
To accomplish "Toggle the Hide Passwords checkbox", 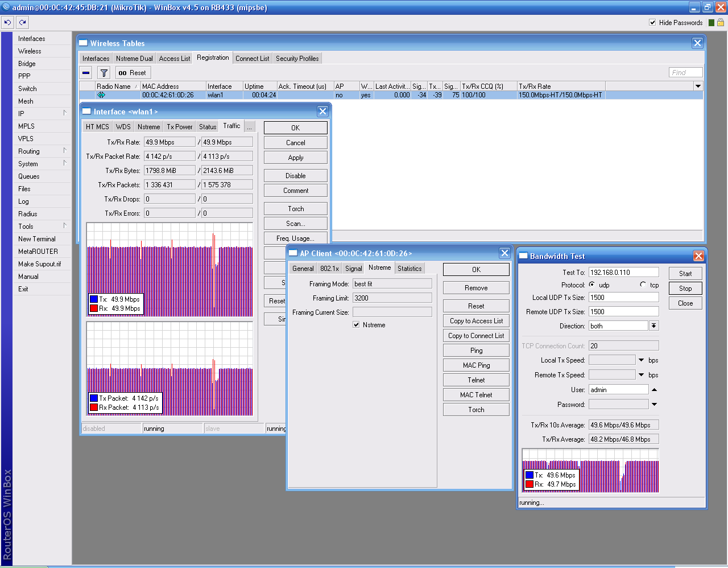I will [652, 23].
